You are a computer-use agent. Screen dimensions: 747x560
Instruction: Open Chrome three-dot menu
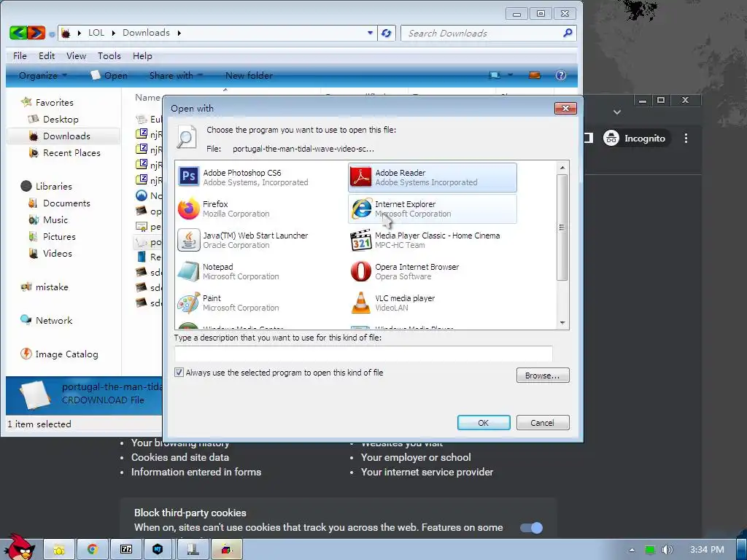tap(686, 138)
